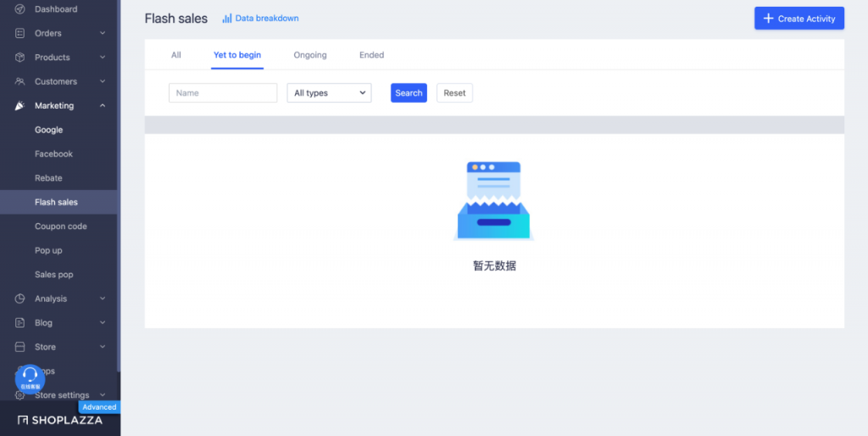Image resolution: width=868 pixels, height=436 pixels.
Task: Click the Marketing party popper icon
Action: [20, 105]
